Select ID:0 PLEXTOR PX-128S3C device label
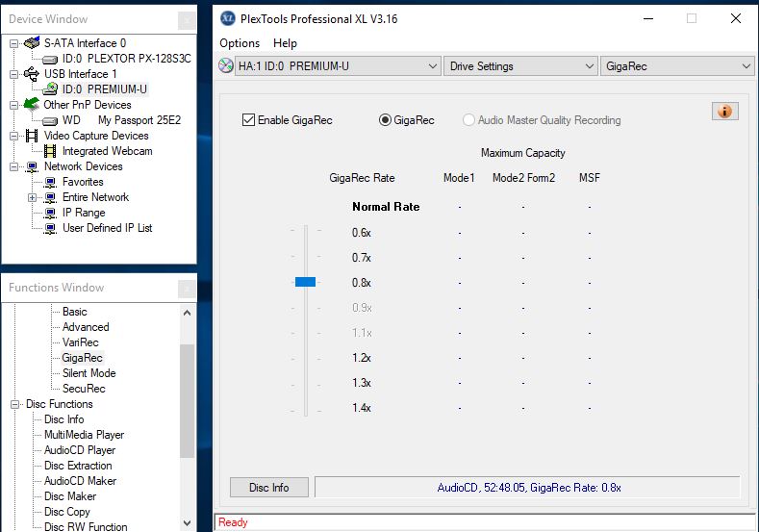This screenshot has width=759, height=532. click(x=127, y=59)
